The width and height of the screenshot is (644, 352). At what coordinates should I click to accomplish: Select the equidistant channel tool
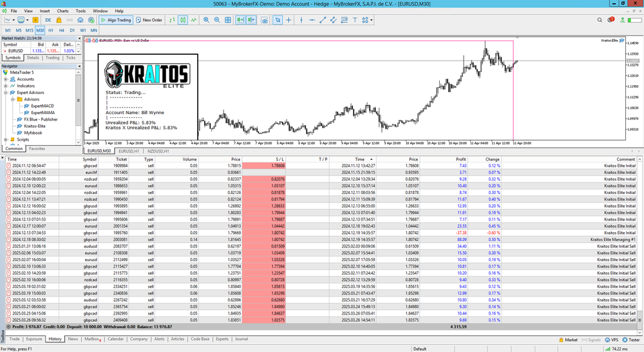333,20
